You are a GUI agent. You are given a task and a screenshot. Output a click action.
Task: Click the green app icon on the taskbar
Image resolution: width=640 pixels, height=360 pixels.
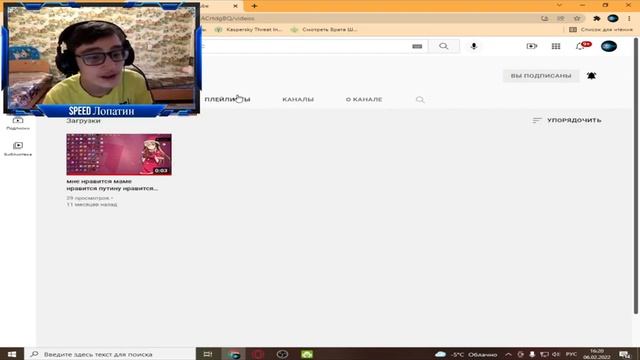click(x=307, y=354)
